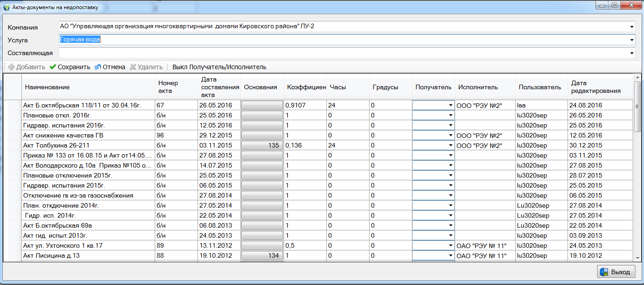644x285 pixels.
Task: Click Основания button showing 134
Action: point(262,255)
